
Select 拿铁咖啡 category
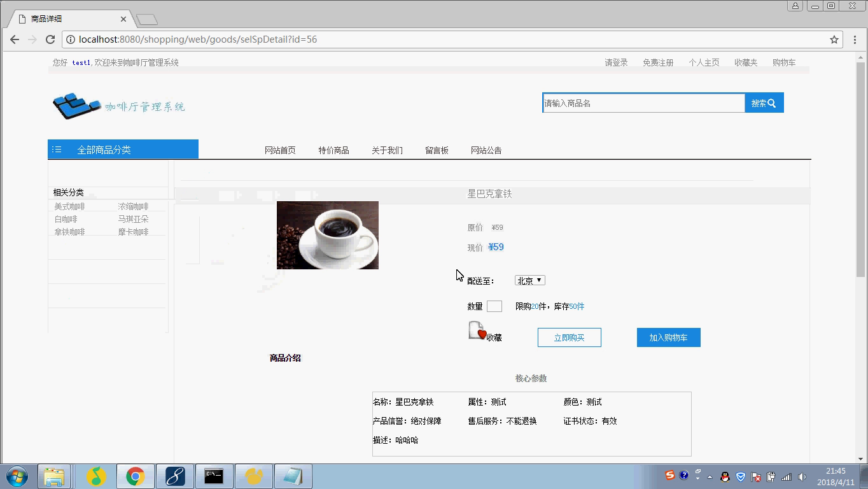click(69, 232)
